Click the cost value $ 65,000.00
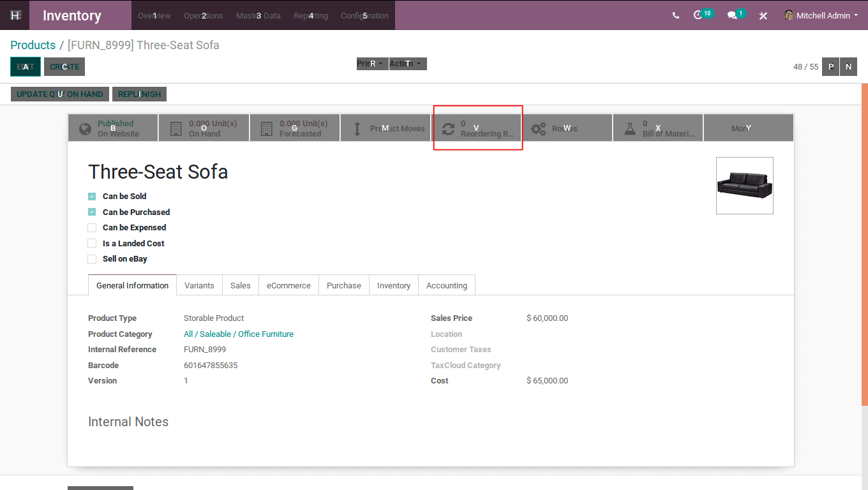The image size is (868, 490). point(547,380)
